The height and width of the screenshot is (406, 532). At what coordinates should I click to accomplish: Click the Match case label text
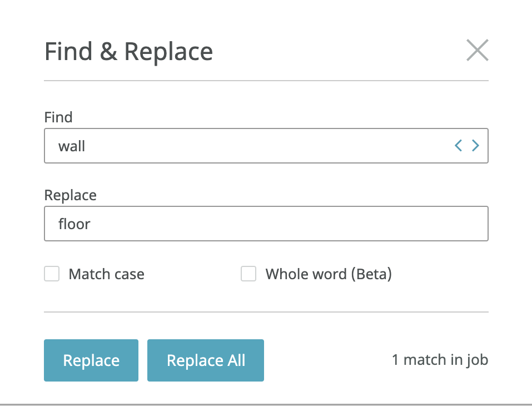[107, 274]
